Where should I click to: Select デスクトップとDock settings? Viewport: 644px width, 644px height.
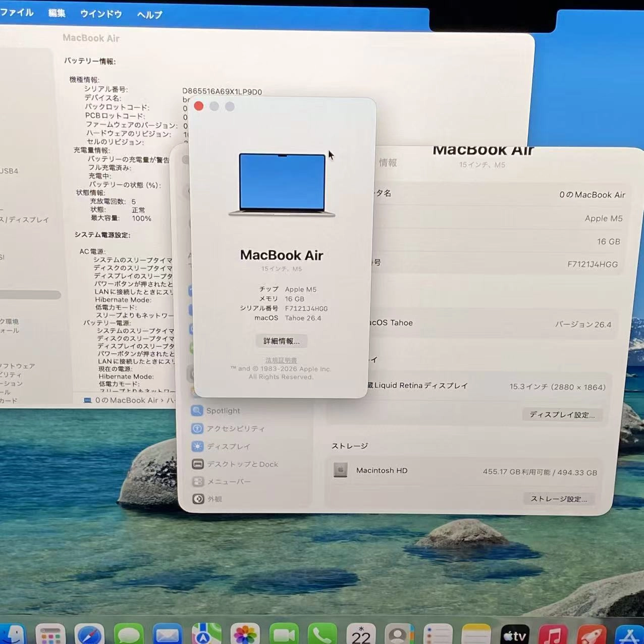click(242, 464)
